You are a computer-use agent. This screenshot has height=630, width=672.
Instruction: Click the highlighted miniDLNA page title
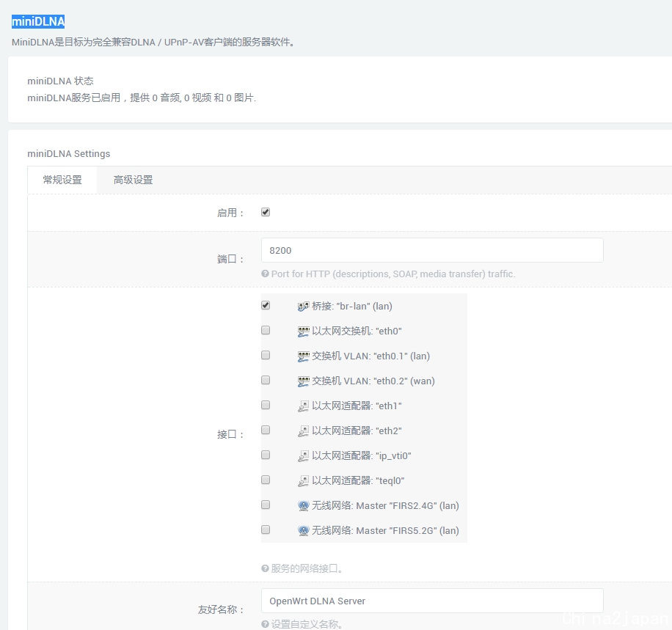(38, 21)
